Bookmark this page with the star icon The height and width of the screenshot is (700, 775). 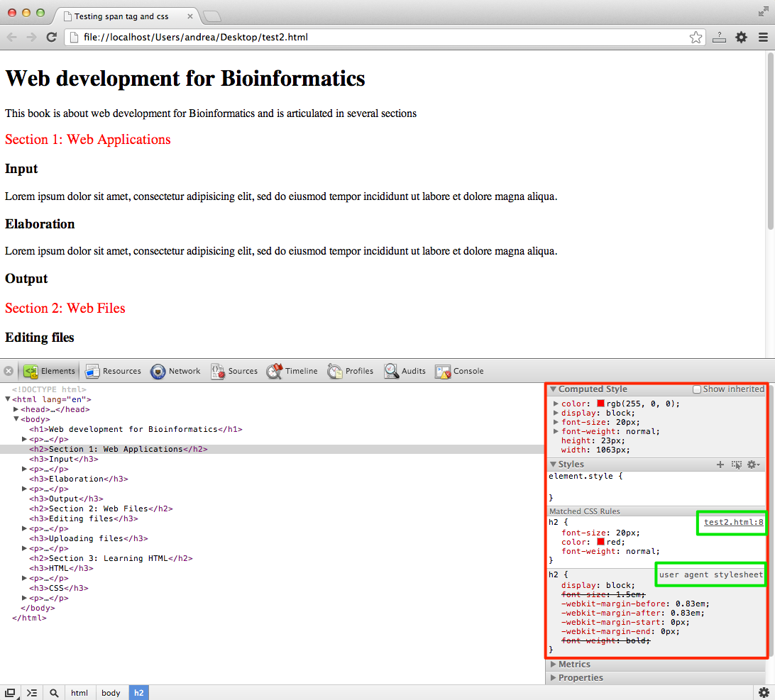pyautogui.click(x=696, y=37)
